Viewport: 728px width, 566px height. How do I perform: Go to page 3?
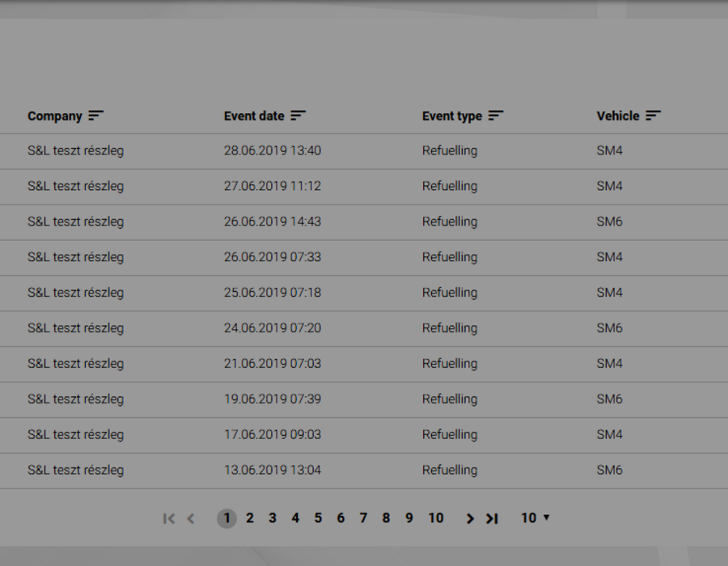coord(273,517)
